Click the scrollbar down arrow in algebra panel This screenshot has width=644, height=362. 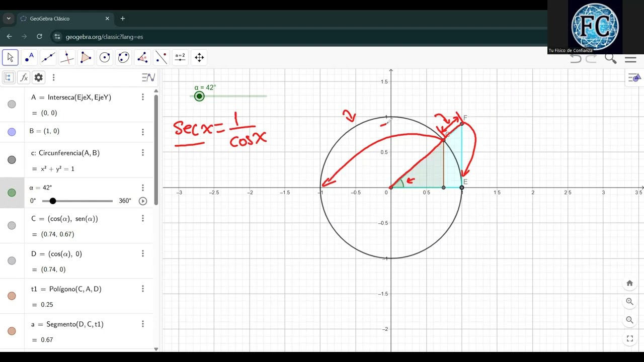pos(156,349)
